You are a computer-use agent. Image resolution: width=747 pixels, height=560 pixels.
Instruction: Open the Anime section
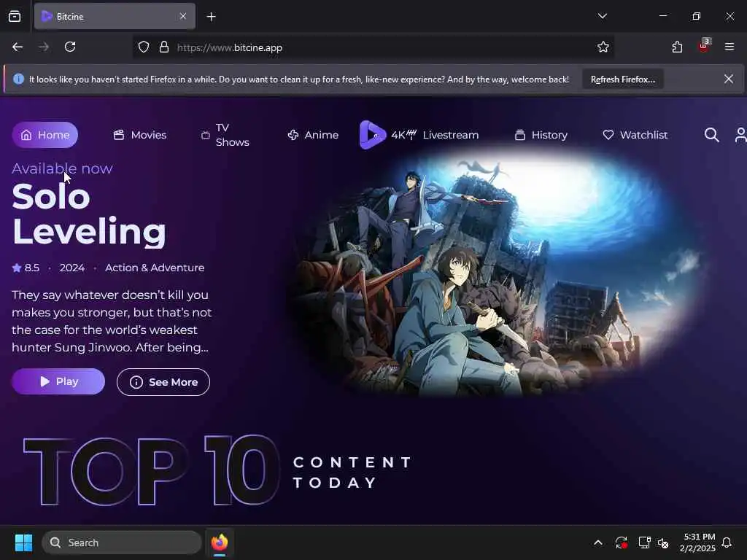313,135
